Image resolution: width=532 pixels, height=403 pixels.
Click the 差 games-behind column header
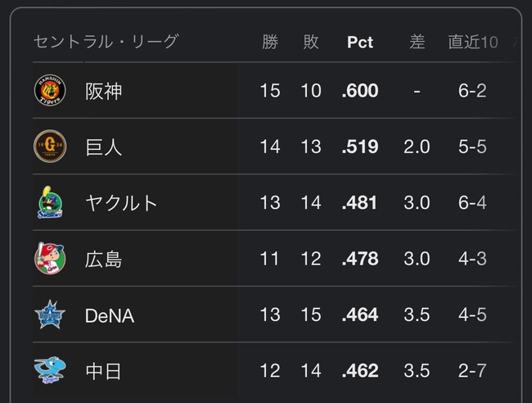pyautogui.click(x=417, y=42)
